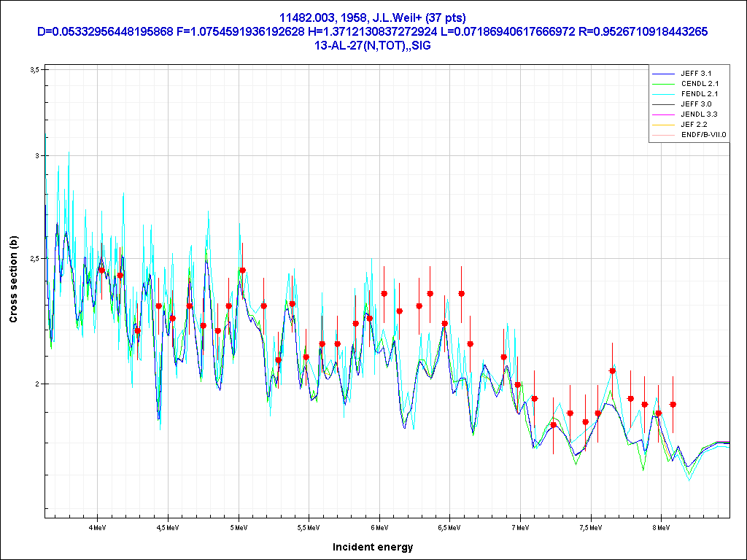Click the 8 MeV x-axis tick label
The height and width of the screenshot is (560, 747).
661,526
